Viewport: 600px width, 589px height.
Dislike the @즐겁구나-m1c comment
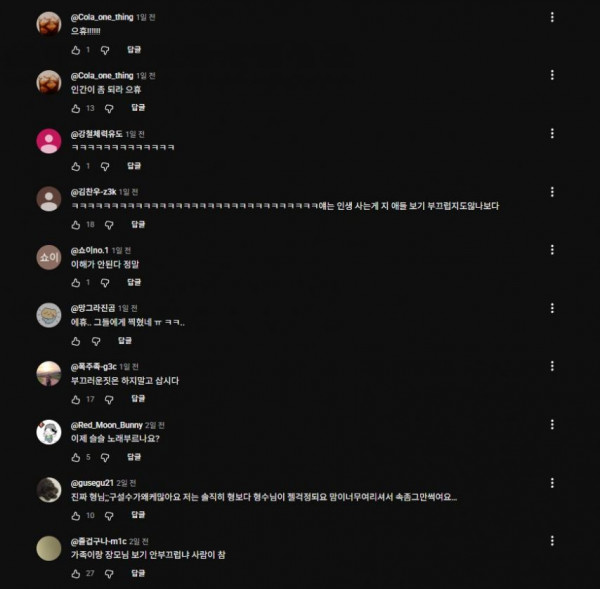109,574
